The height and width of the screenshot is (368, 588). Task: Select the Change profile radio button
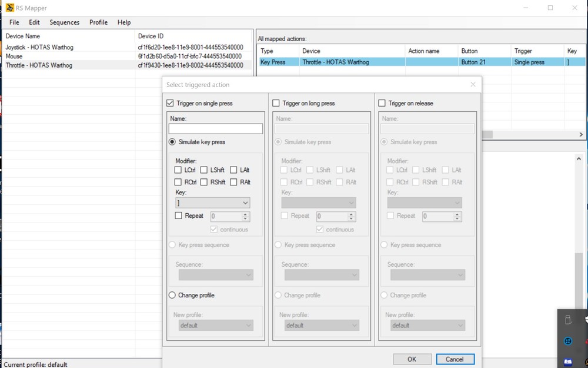pyautogui.click(x=172, y=295)
